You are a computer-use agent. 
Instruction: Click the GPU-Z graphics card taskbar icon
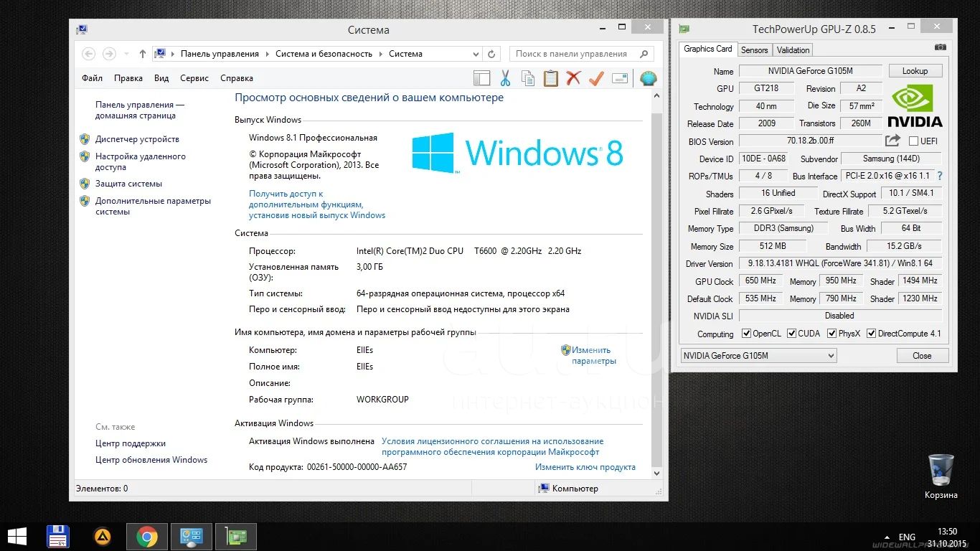236,537
